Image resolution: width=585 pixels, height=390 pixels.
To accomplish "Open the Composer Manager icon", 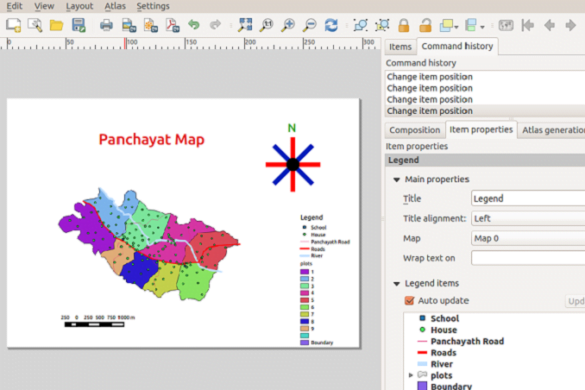I will 35,25.
